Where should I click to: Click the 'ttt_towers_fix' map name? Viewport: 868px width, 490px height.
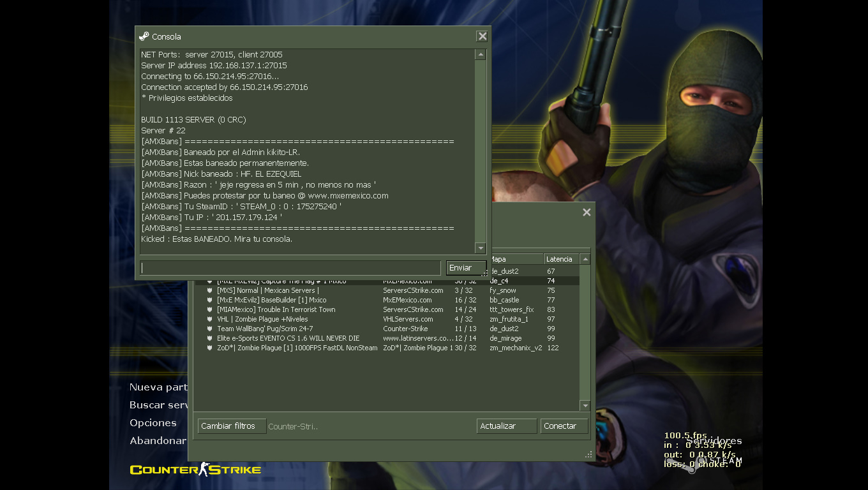click(512, 309)
